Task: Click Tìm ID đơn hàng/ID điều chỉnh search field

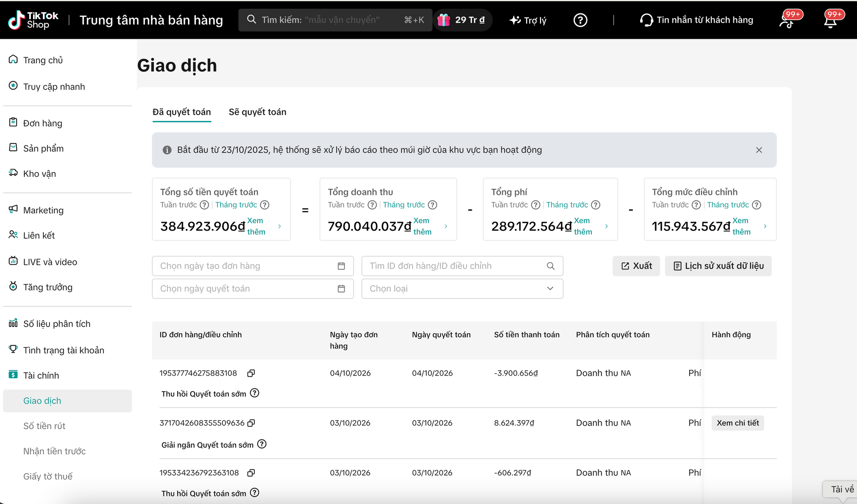Action: click(462, 266)
